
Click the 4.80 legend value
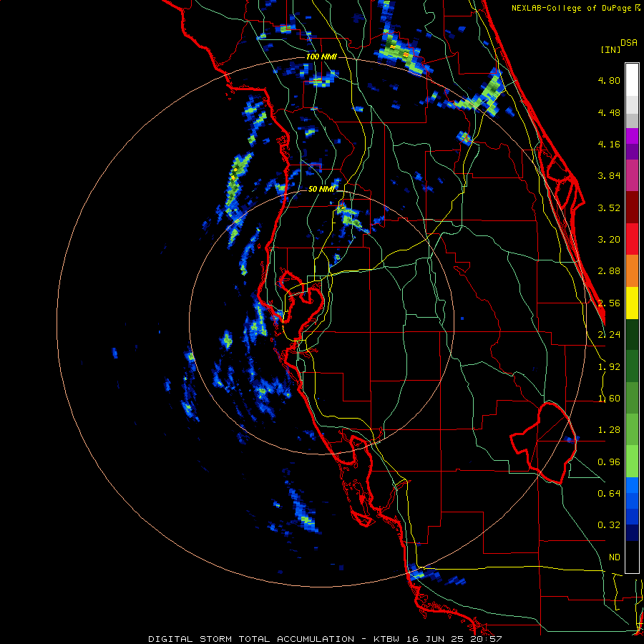pos(609,80)
